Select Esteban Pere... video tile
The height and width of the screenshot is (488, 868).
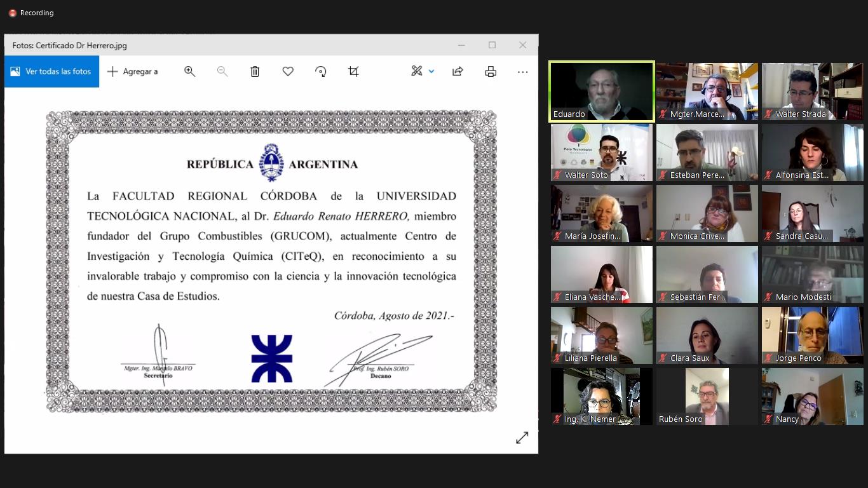coord(707,152)
